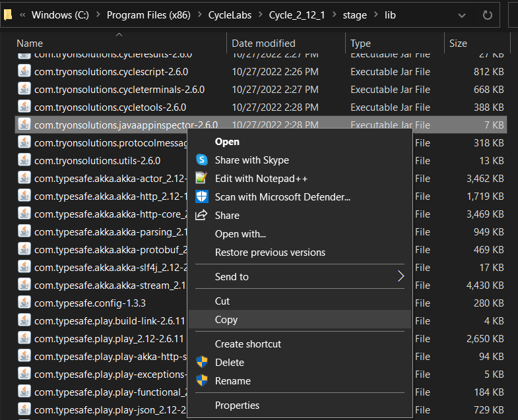Click the jar icon of play.build-link-2.6.11

pos(24,320)
